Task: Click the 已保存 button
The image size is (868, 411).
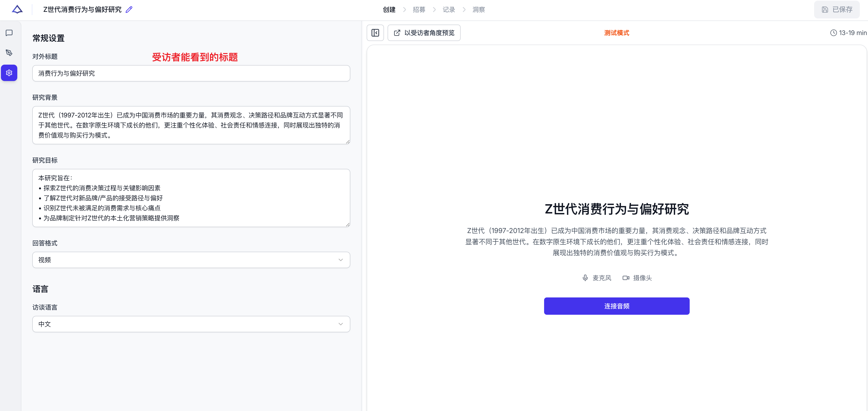Action: pyautogui.click(x=837, y=9)
